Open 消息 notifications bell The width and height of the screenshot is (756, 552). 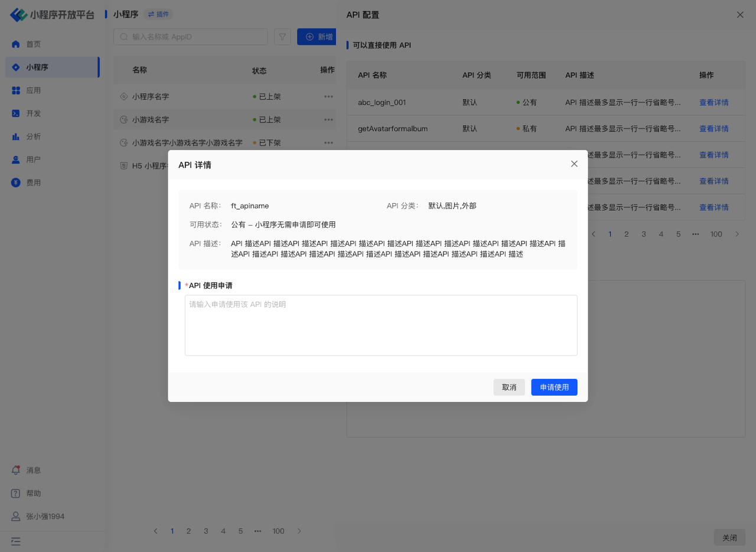(16, 470)
